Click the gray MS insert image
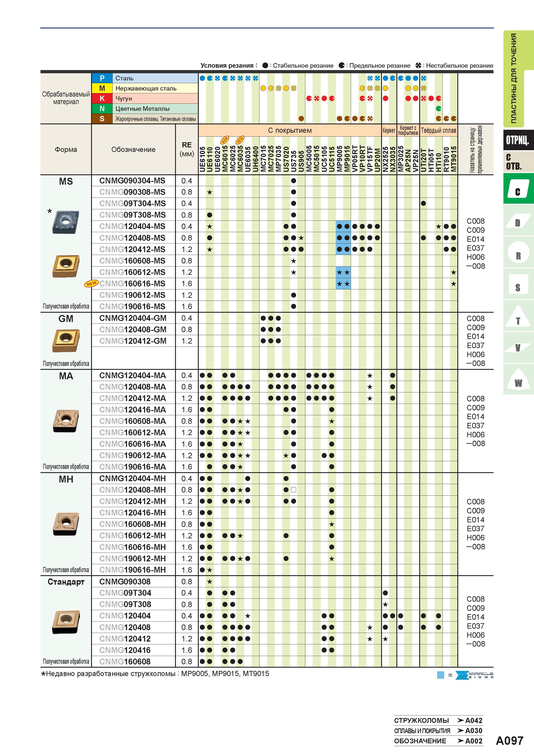Screen dimensions: 534x756 coord(66,222)
